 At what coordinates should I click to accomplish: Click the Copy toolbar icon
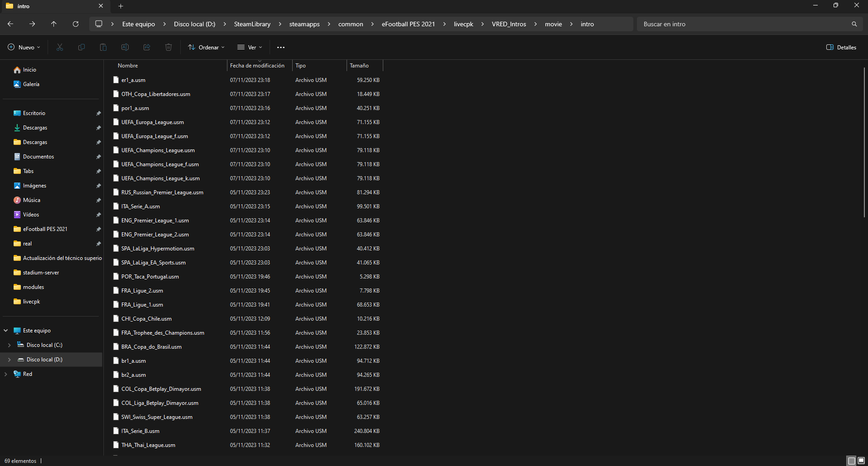coord(82,47)
